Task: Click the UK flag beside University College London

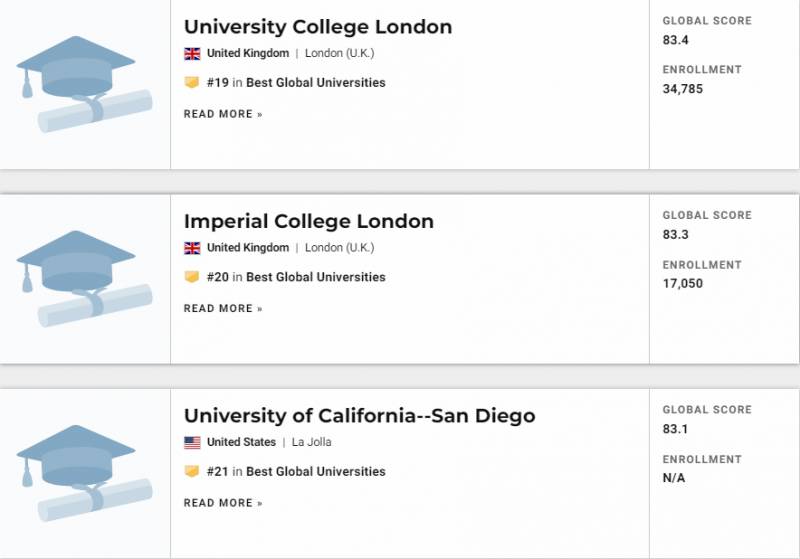Action: point(192,53)
